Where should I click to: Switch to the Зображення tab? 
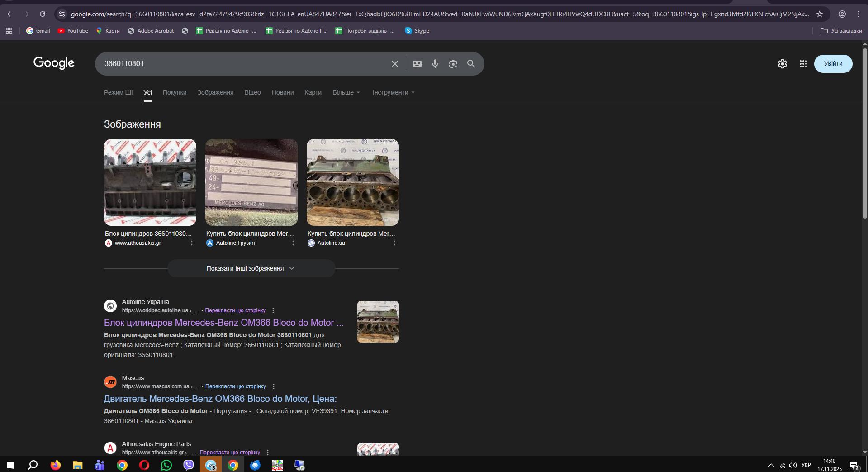[215, 92]
